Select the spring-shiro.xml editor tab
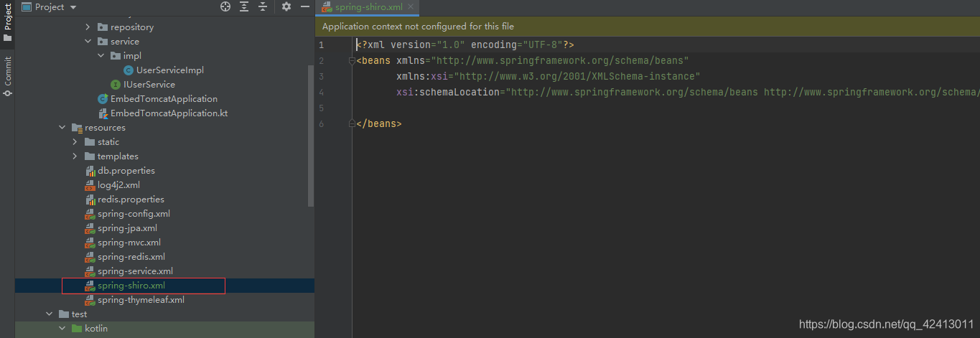 [x=367, y=7]
